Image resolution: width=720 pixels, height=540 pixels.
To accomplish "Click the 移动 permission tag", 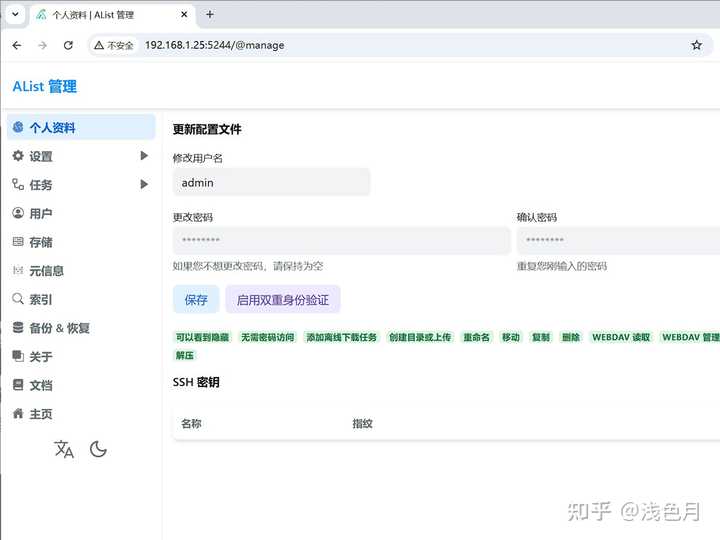I will [x=511, y=338].
